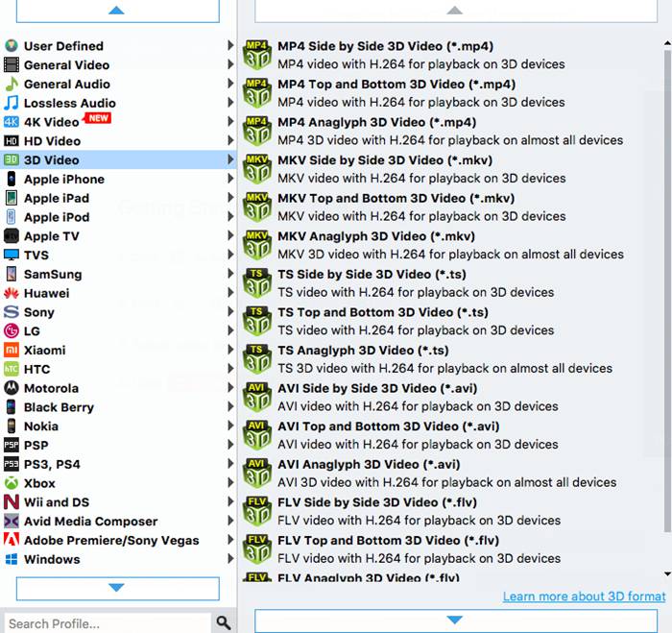Click the Lossless Audio blue note icon

[12, 103]
